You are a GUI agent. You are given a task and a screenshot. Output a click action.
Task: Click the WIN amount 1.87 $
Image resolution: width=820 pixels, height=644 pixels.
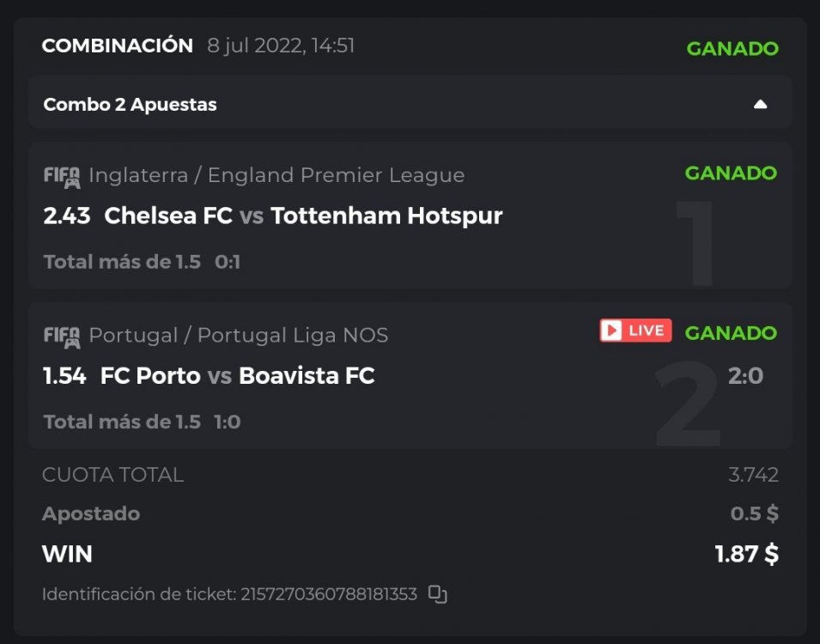[x=746, y=555]
